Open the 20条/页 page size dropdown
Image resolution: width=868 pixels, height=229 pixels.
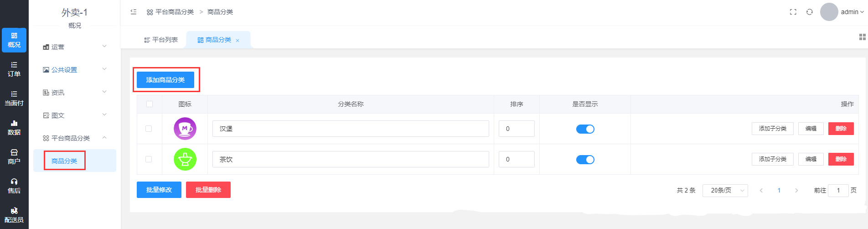(725, 190)
